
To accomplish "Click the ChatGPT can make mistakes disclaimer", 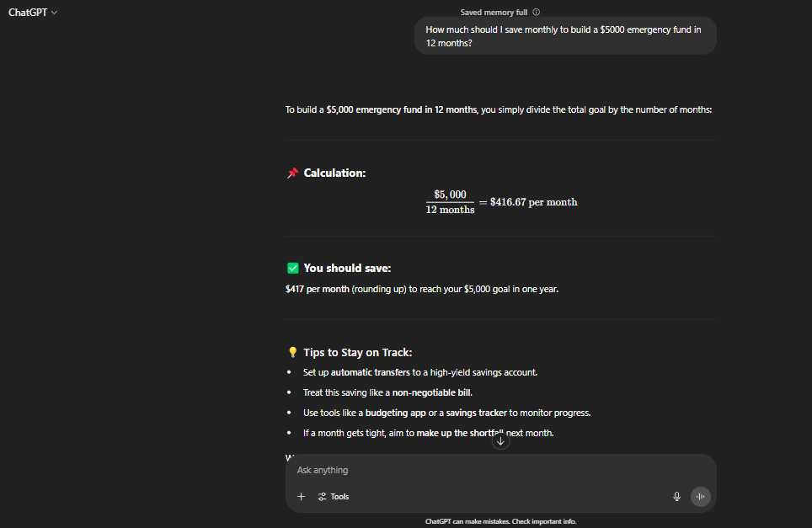I will point(500,521).
